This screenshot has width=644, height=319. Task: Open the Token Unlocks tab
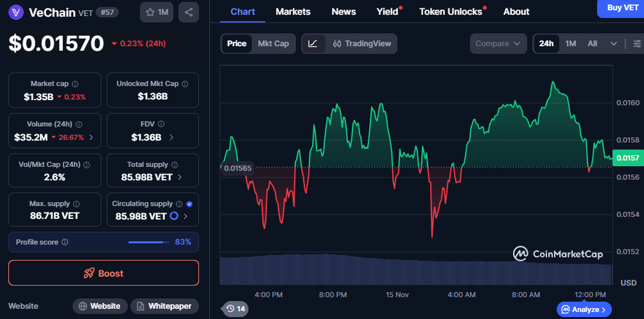(x=451, y=12)
